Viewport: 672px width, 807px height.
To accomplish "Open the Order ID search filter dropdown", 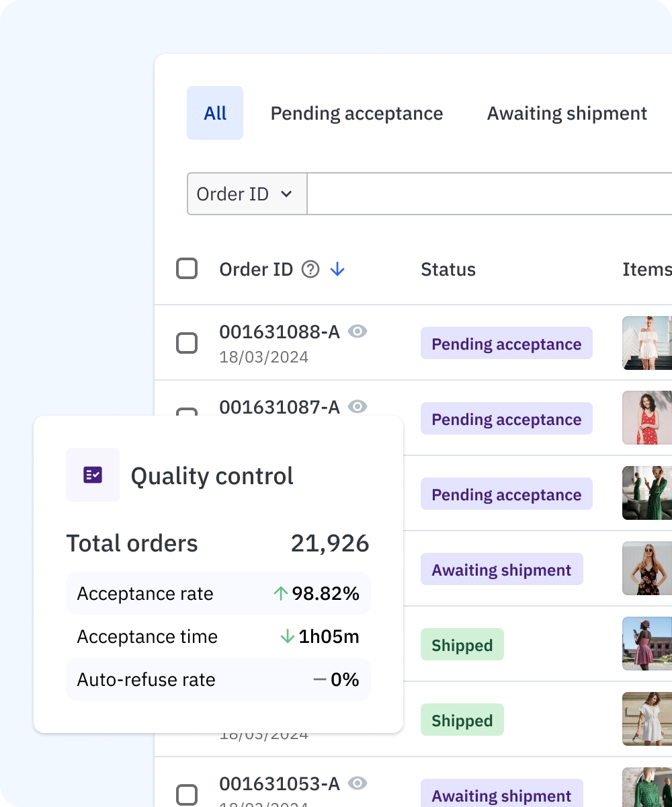I will pyautogui.click(x=247, y=194).
